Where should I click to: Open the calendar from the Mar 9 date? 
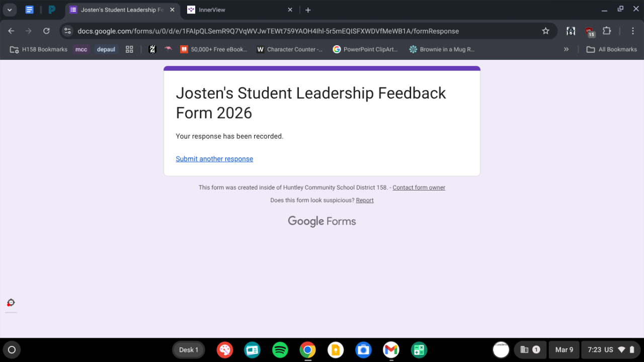click(x=564, y=350)
